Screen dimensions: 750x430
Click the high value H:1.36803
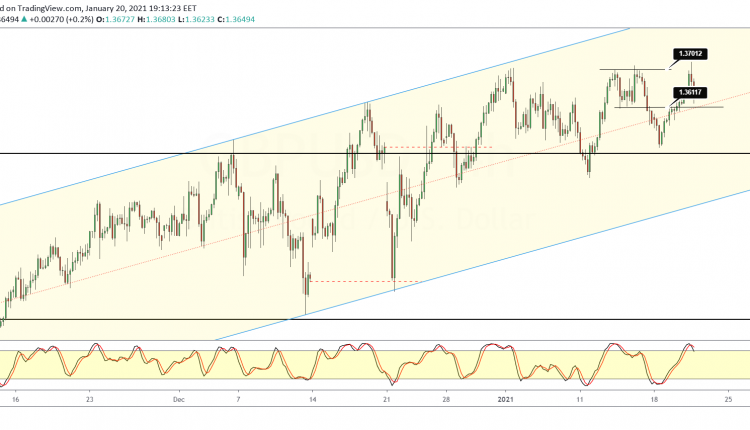click(156, 20)
